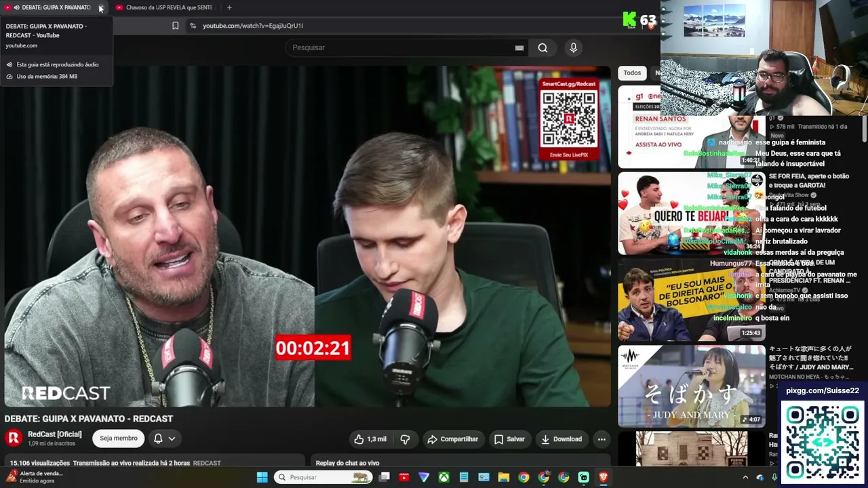Viewport: 868px width, 488px height.
Task: Click the YouTube search magnifier button
Action: point(542,47)
